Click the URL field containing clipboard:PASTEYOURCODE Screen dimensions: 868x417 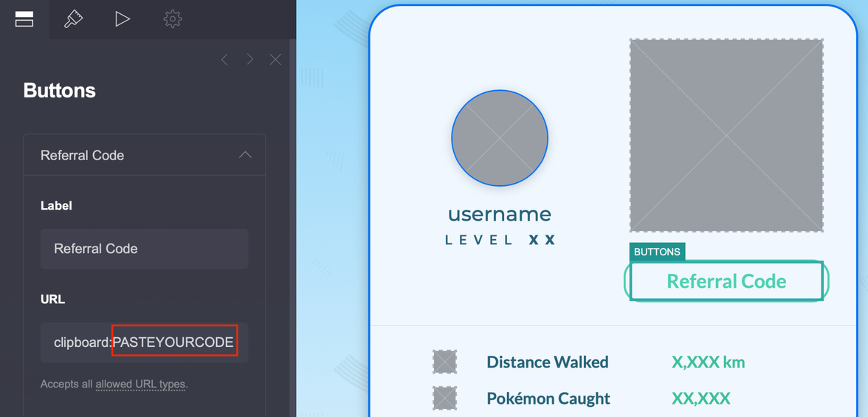(144, 342)
